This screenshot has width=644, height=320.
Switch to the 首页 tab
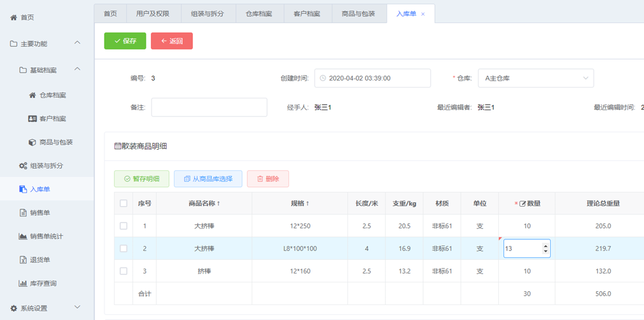(111, 14)
